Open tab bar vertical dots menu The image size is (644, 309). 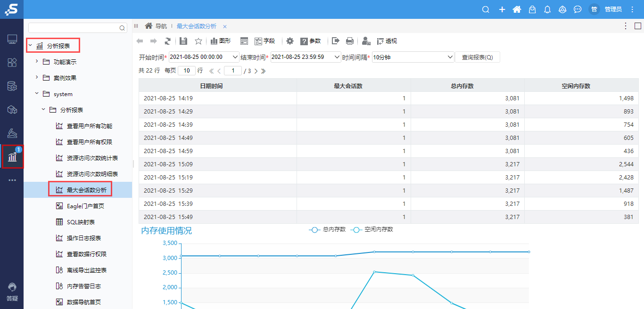pos(626,26)
